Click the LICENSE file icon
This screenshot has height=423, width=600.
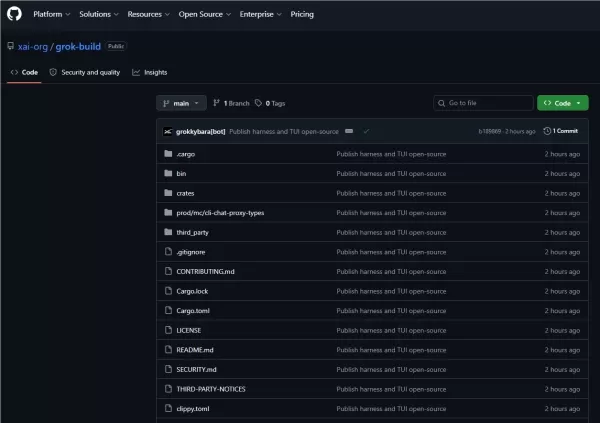click(168, 330)
